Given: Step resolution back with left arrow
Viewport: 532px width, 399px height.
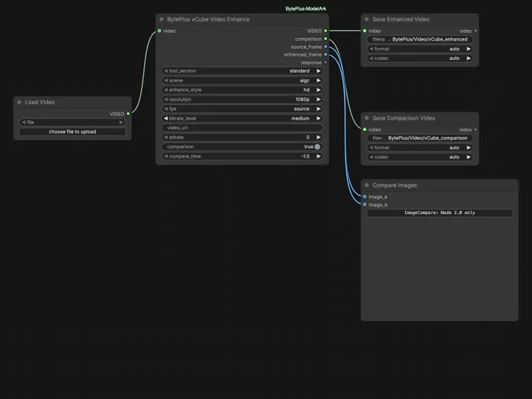Looking at the screenshot, I should pyautogui.click(x=166, y=99).
